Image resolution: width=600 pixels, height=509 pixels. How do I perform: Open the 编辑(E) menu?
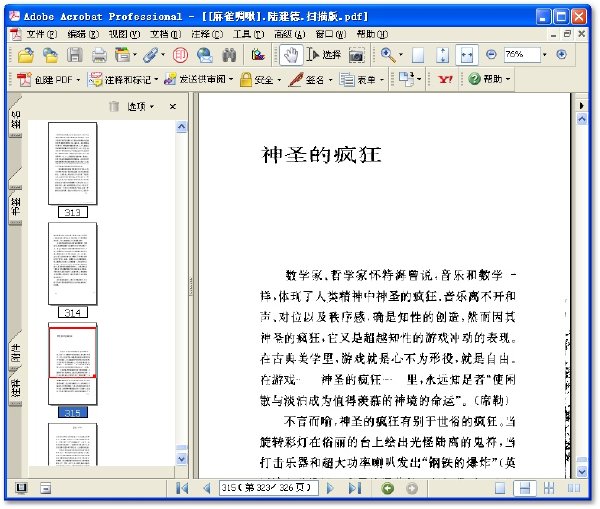click(x=83, y=34)
